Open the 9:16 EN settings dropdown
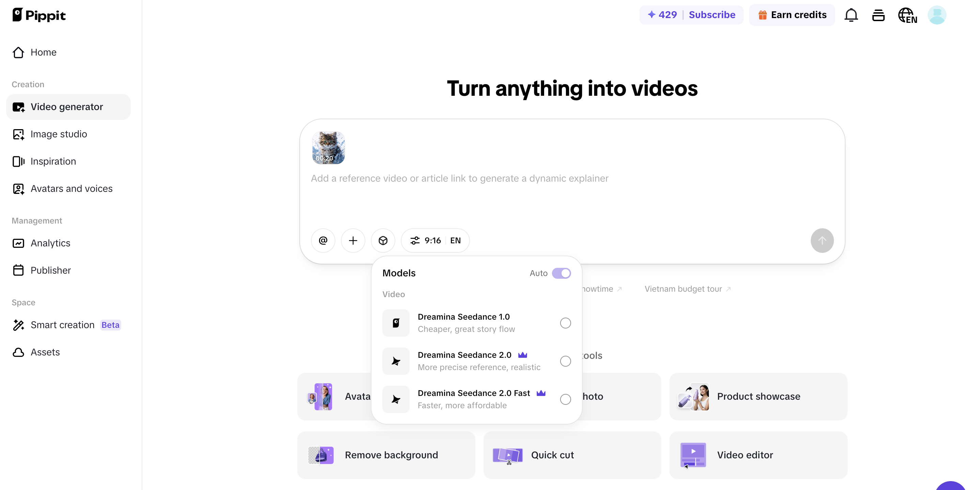 435,240
